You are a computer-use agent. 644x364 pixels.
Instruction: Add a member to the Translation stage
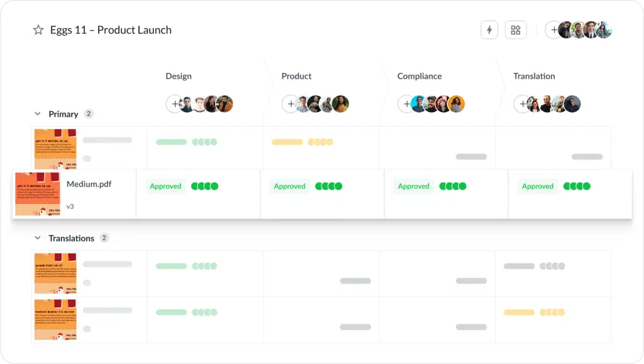[x=523, y=103]
